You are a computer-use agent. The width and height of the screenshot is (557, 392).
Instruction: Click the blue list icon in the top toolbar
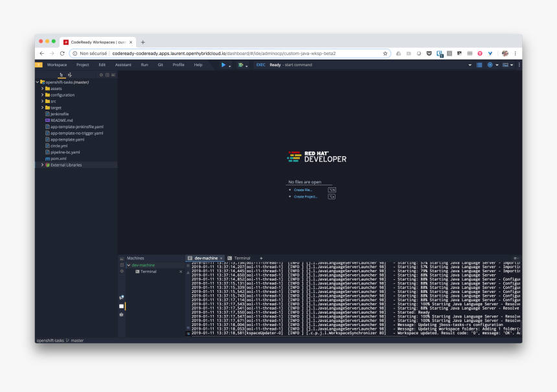[x=479, y=65]
